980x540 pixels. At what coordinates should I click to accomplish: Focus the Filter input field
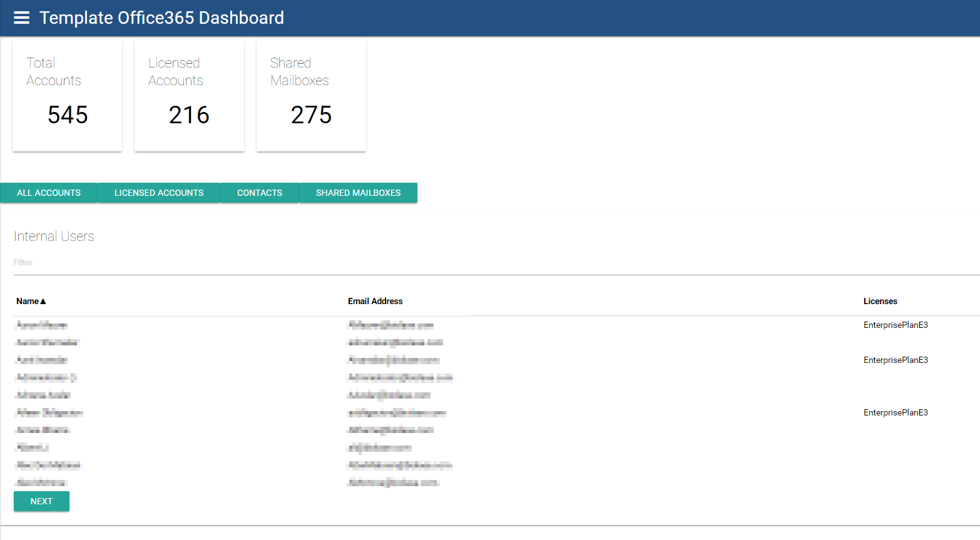tap(497, 263)
